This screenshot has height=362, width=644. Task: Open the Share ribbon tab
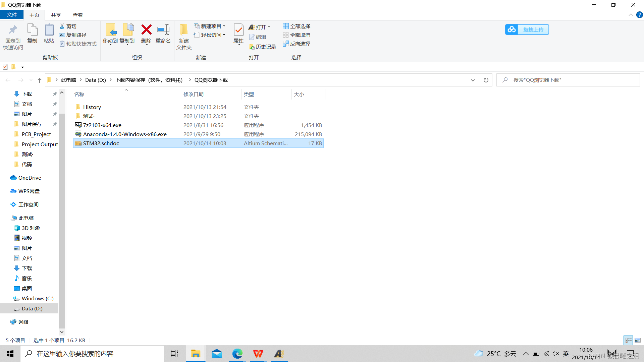click(x=56, y=15)
